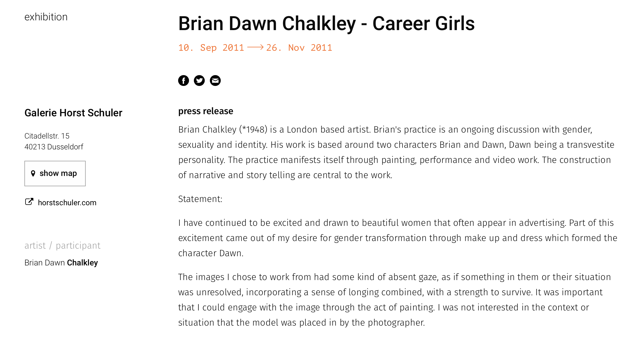Image resolution: width=644 pixels, height=337 pixels.
Task: Open the horstschuler.com website link
Action: 67,203
